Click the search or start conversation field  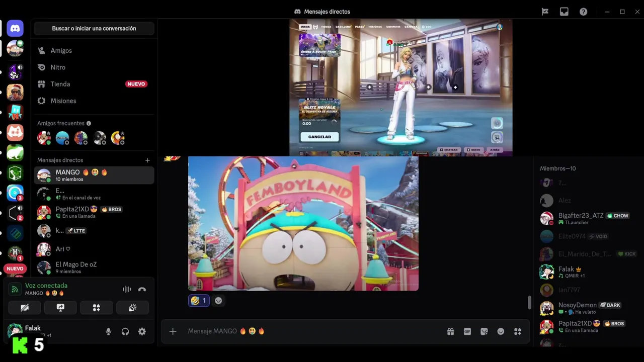pos(94,29)
